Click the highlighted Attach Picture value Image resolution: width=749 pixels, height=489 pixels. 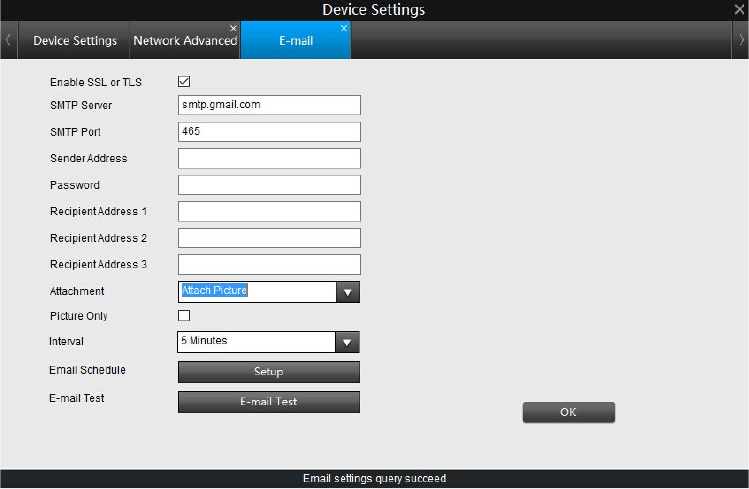point(214,290)
